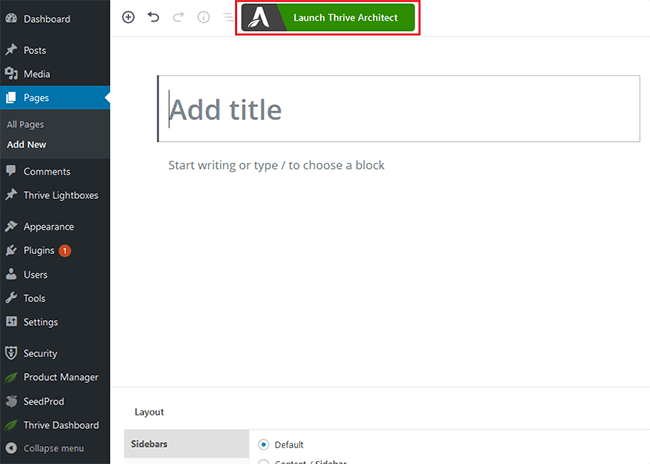The height and width of the screenshot is (464, 650).
Task: Click the Tools wrench icon
Action: point(11,298)
